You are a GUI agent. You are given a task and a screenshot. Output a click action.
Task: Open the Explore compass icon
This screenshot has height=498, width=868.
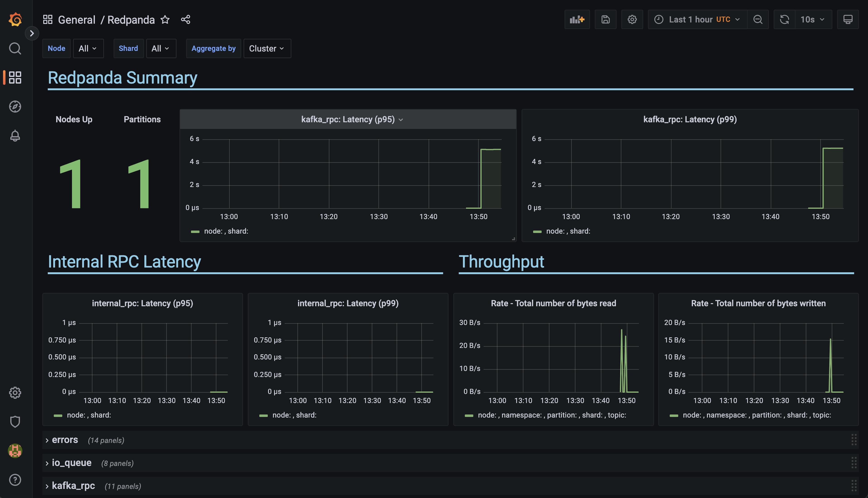pos(15,106)
